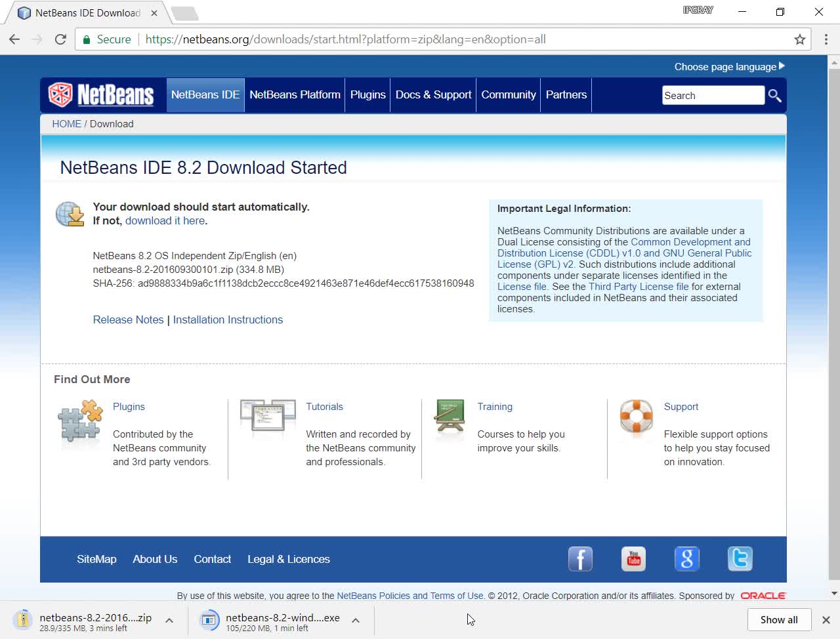Screen dimensions: 840x639
Task: Click the Google+ icon in the footer
Action: coord(686,559)
